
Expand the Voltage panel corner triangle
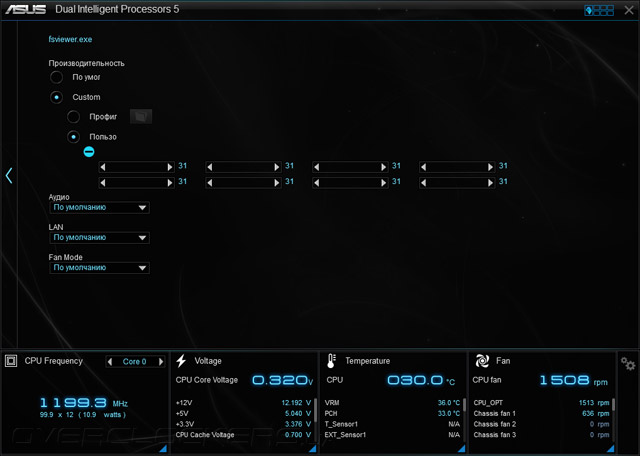312,449
